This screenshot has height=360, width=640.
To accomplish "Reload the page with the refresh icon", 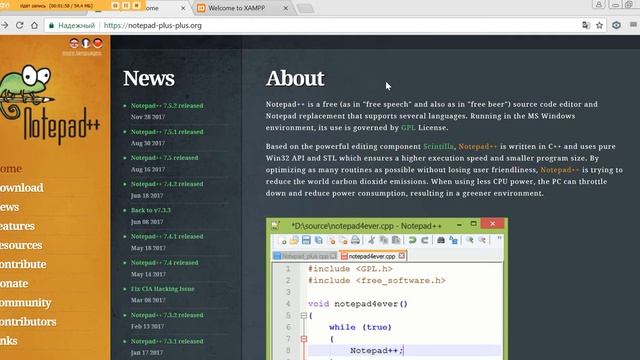I will (20, 25).
